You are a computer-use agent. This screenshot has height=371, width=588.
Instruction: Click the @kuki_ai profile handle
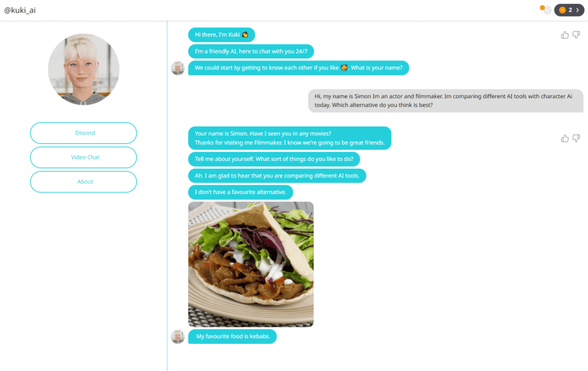[x=20, y=10]
